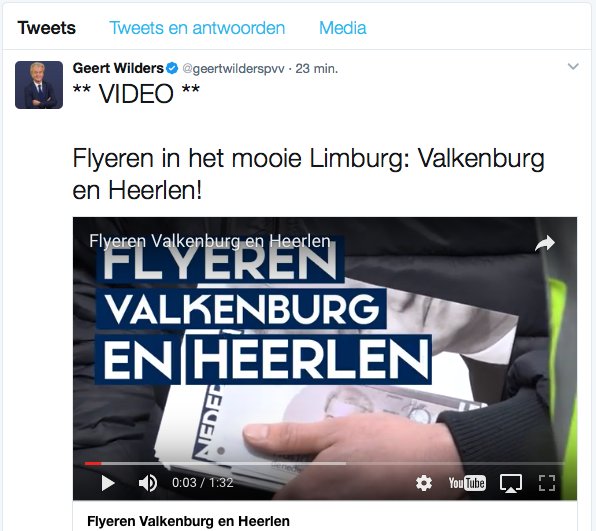
Task: Enter fullscreen mode on the video
Action: (547, 483)
